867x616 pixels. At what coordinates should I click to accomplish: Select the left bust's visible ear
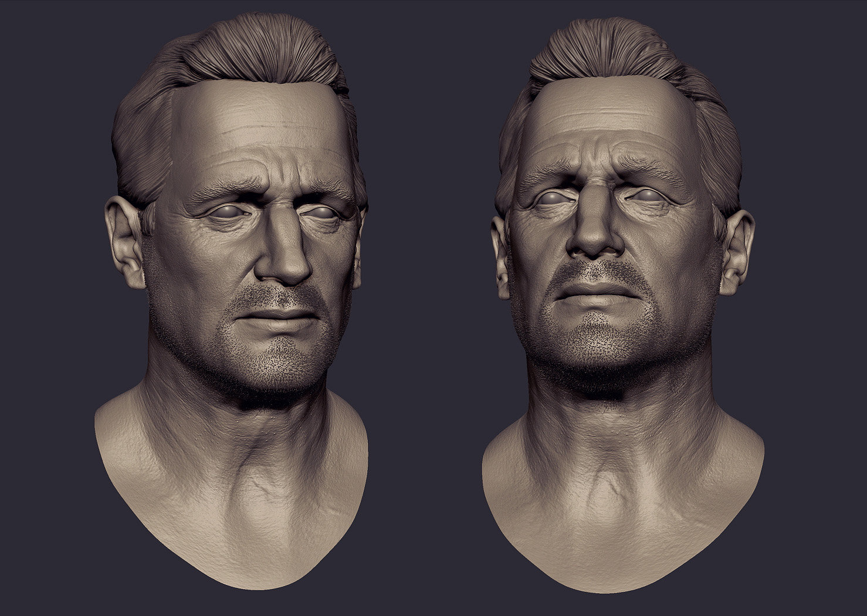125,242
